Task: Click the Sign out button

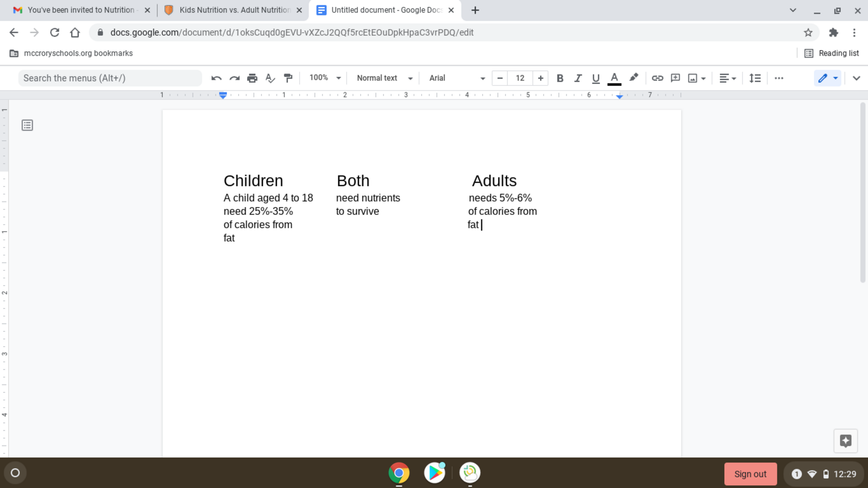Action: pos(750,474)
